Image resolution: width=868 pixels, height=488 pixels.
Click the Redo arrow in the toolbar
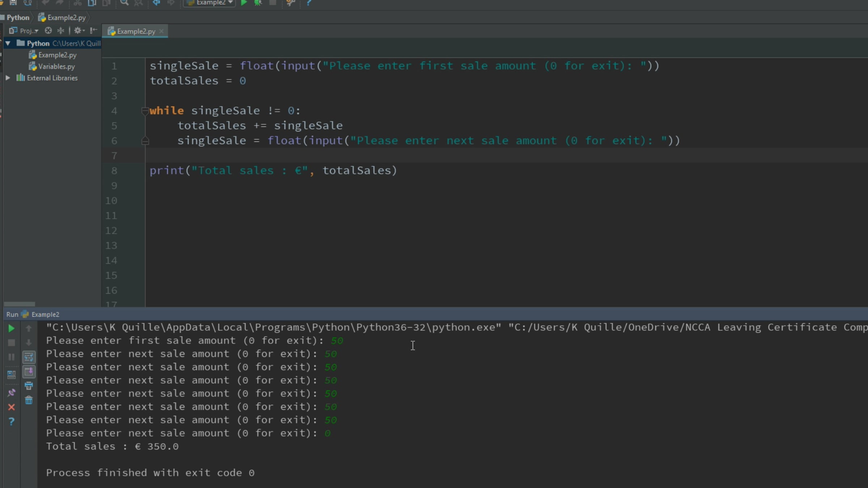(x=60, y=3)
